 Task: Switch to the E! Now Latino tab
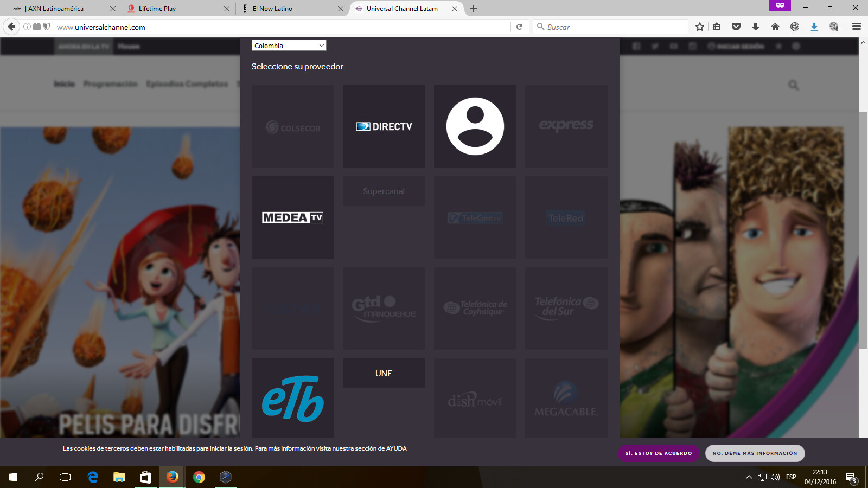(292, 9)
